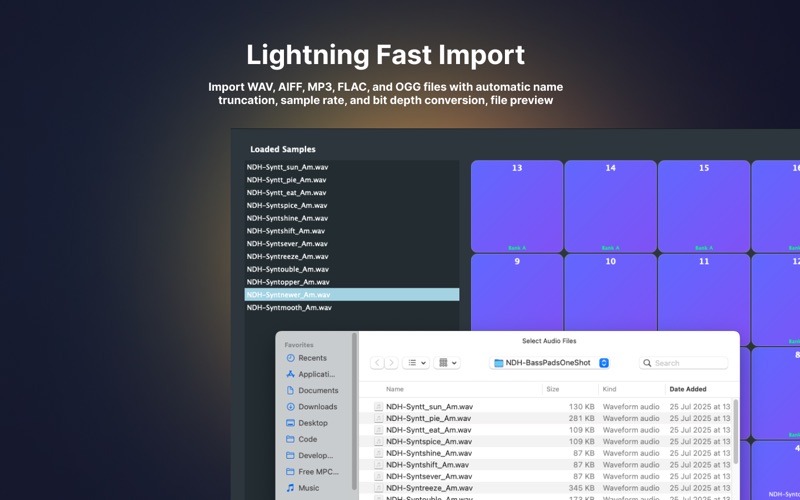Select loaded sample NDH-Syntshine_Am.wav

point(352,218)
